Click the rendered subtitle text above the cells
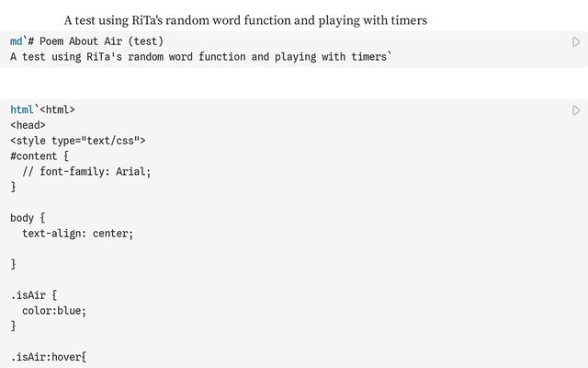This screenshot has height=368, width=588. [245, 20]
